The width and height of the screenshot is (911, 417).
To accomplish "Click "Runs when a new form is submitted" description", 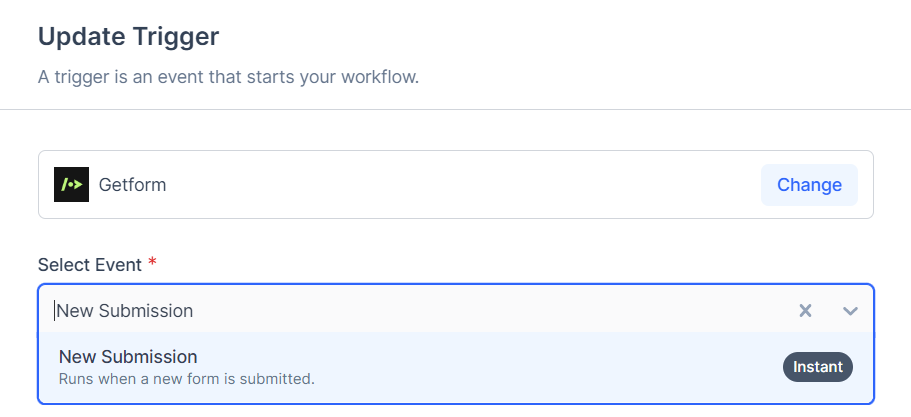I will [x=186, y=379].
